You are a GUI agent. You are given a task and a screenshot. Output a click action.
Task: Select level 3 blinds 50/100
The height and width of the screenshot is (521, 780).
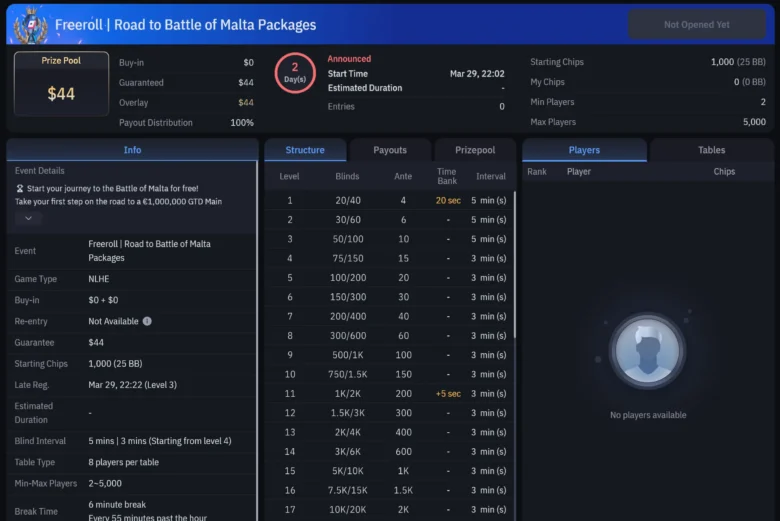[348, 239]
